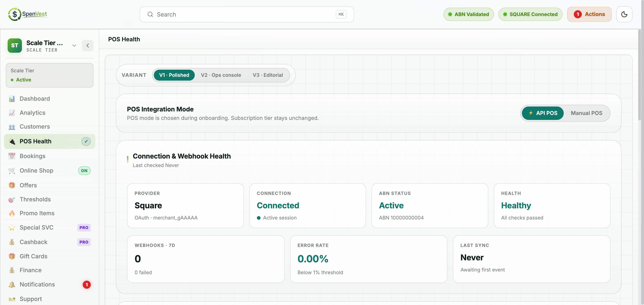Focus the Search input field
644x305 pixels.
pyautogui.click(x=246, y=15)
